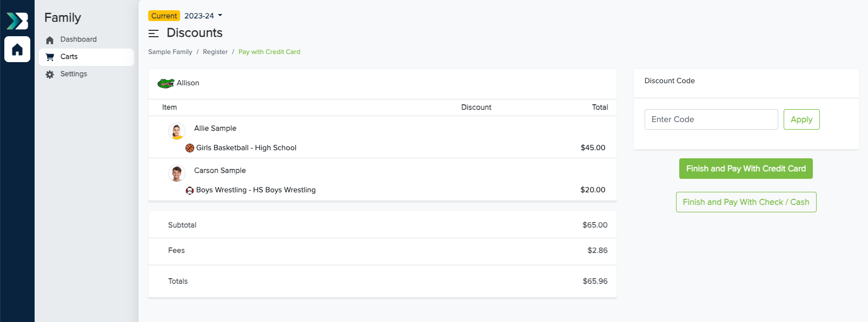Click Carson Sample's avatar photo

(177, 173)
